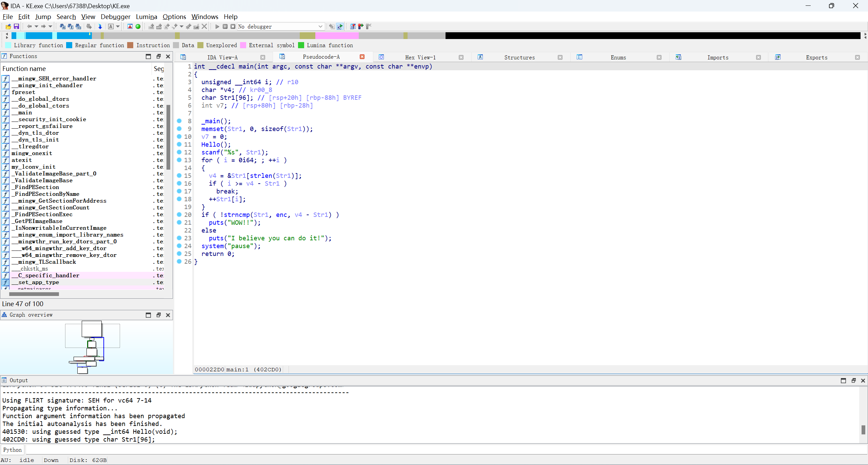Toggle breakpoint dot on line 12 scanf
The height and width of the screenshot is (465, 868).
click(179, 152)
